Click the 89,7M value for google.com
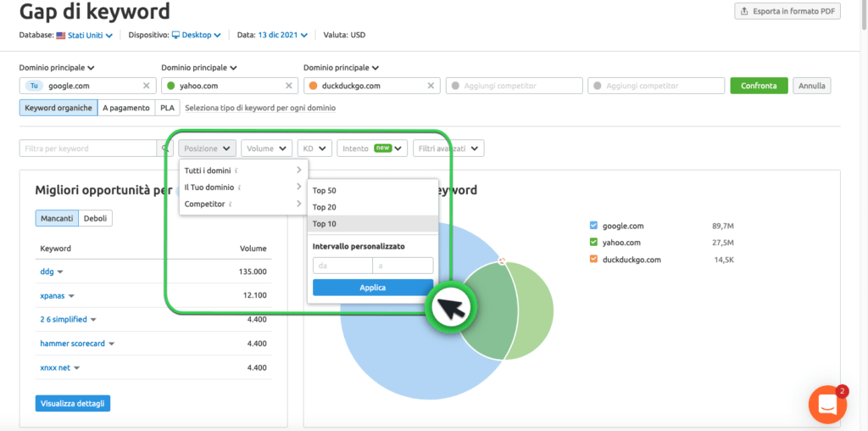Viewport: 868px width, 431px height. click(723, 226)
